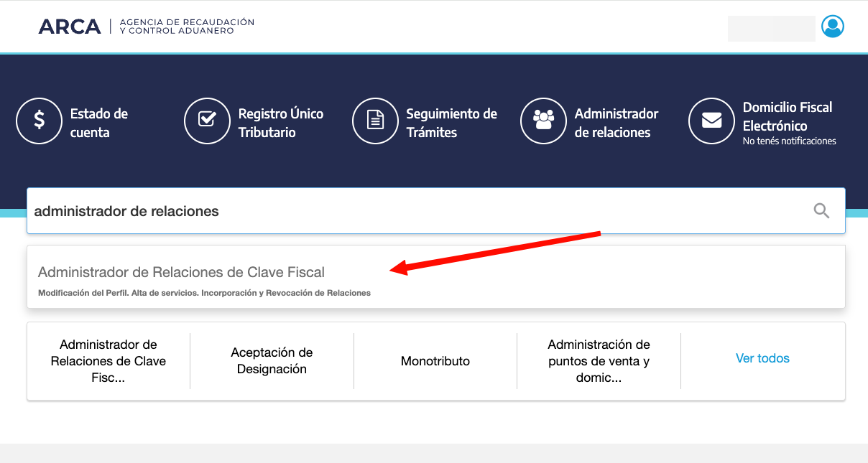Open Monotributo shortcut card

[x=435, y=361]
